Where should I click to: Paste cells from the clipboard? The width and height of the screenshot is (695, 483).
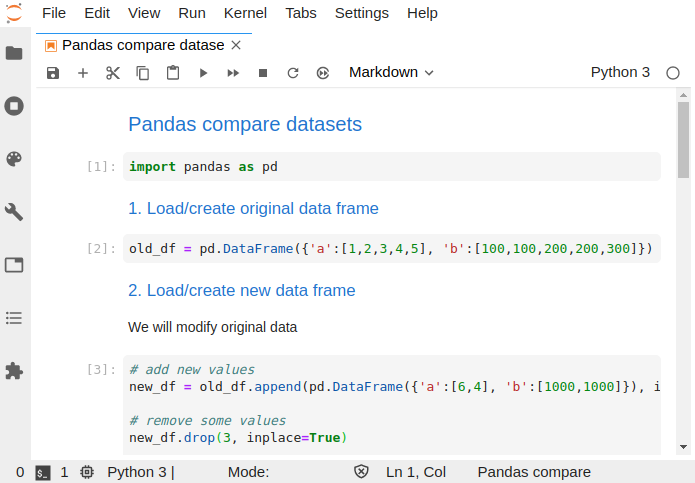(173, 73)
